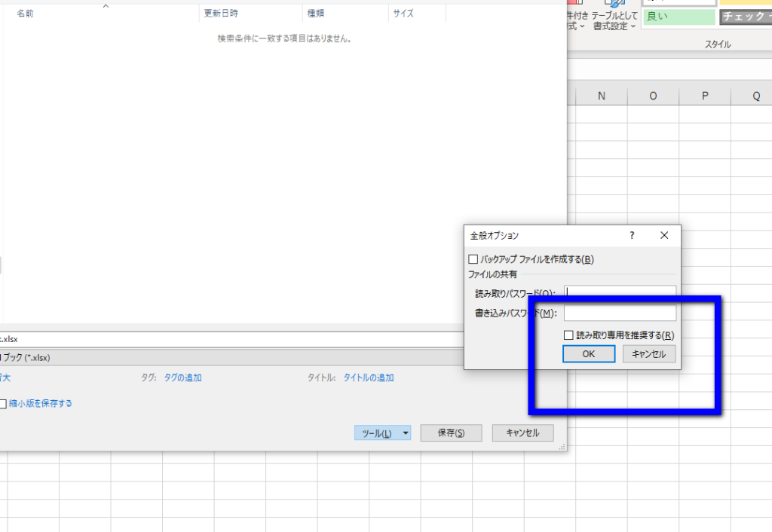Click キャンセル in the 全般オプション dialog

[648, 354]
